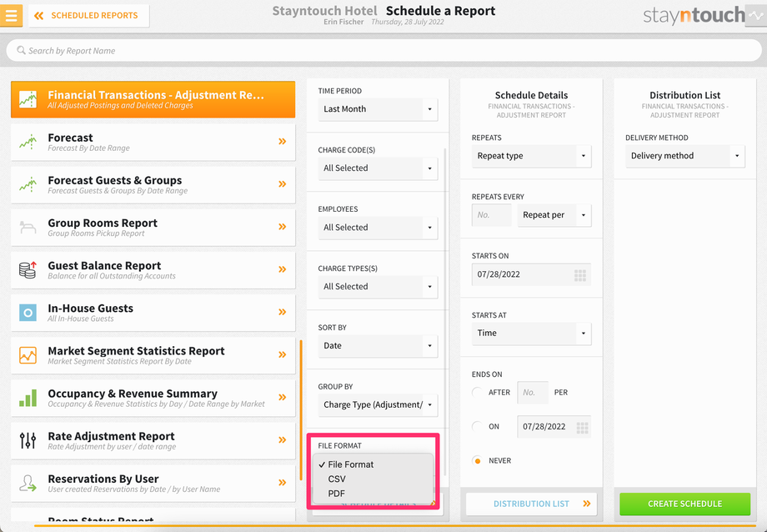Click the double arrow on In-House Guests
Viewport: 767px width, 532px height.
pos(283,312)
